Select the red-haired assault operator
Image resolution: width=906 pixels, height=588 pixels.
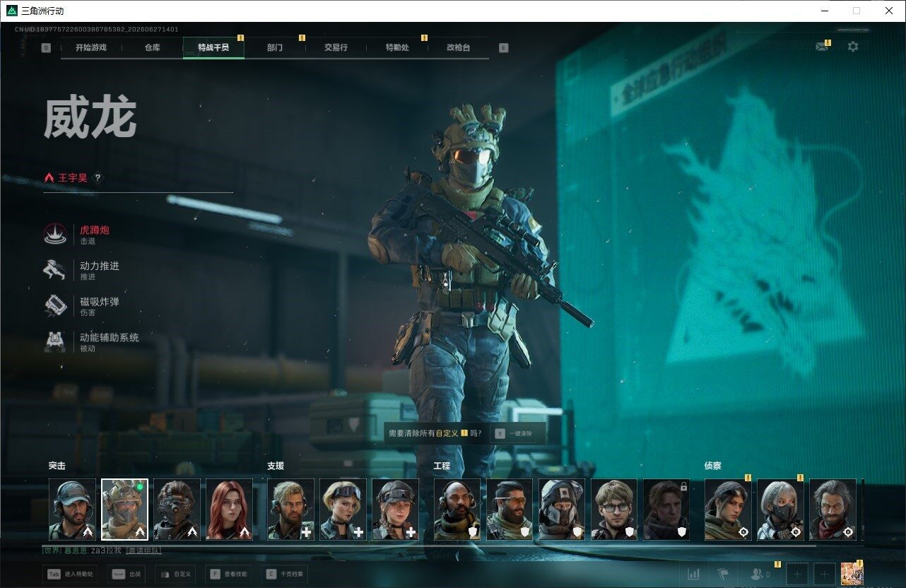(x=229, y=510)
